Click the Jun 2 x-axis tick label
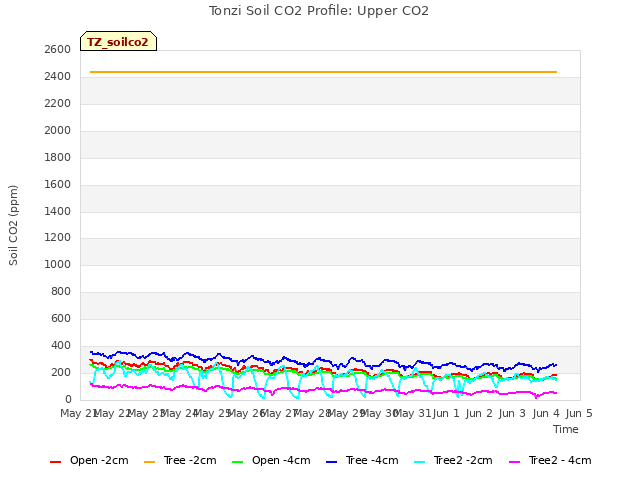Screen dimensions: 640x480 coord(479,413)
